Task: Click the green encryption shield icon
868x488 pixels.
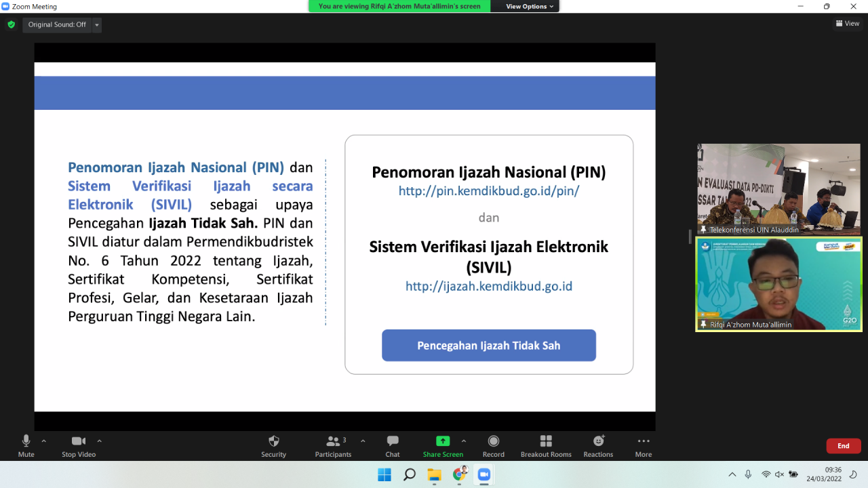Action: (11, 24)
